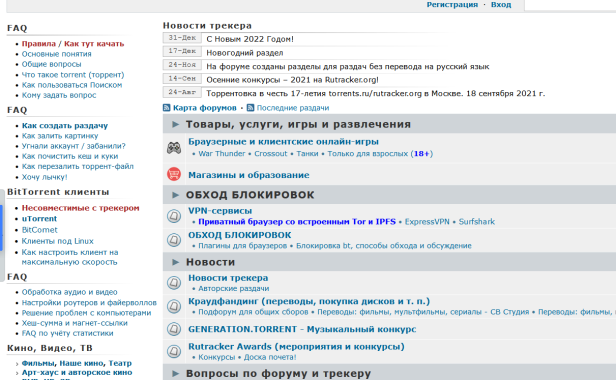Viewport: 616px width, 380px height.
Task: Open news item Новогодний раздел
Action: 245,53
